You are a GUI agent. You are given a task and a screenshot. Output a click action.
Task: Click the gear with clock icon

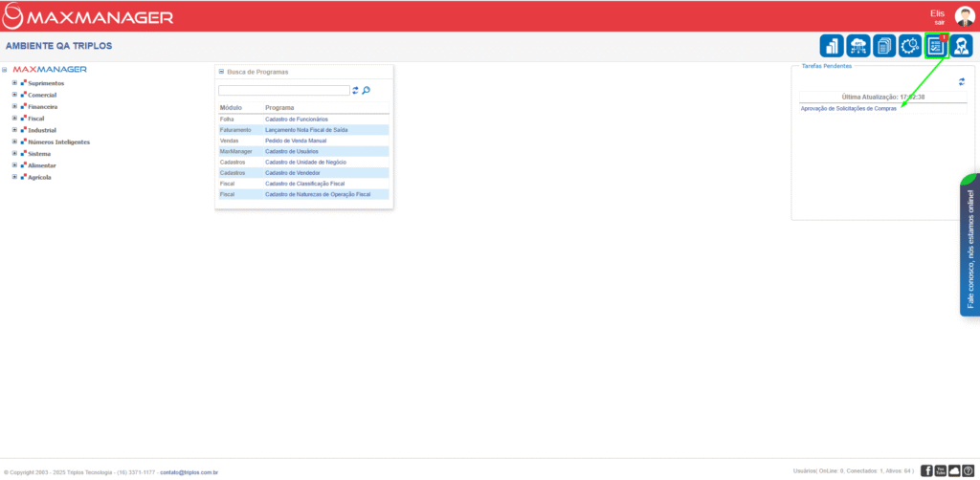(910, 46)
